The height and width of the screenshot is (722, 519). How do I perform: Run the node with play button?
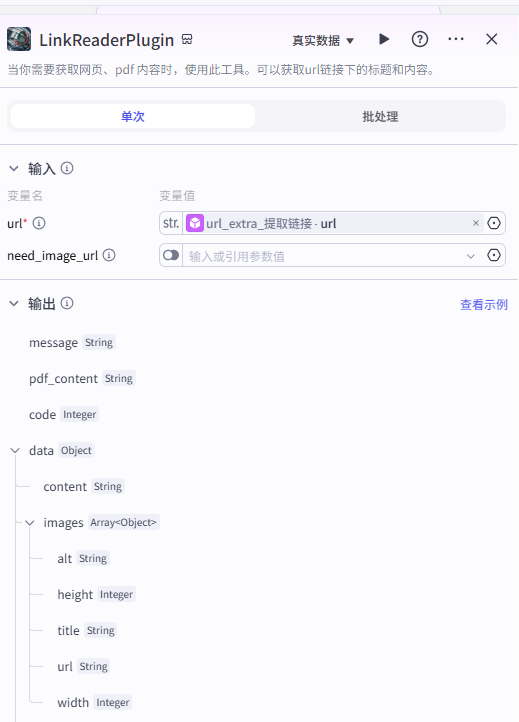(x=384, y=39)
